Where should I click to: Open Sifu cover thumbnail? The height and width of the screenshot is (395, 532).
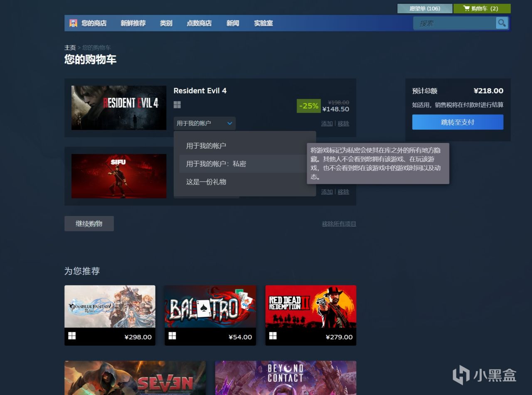click(x=119, y=176)
